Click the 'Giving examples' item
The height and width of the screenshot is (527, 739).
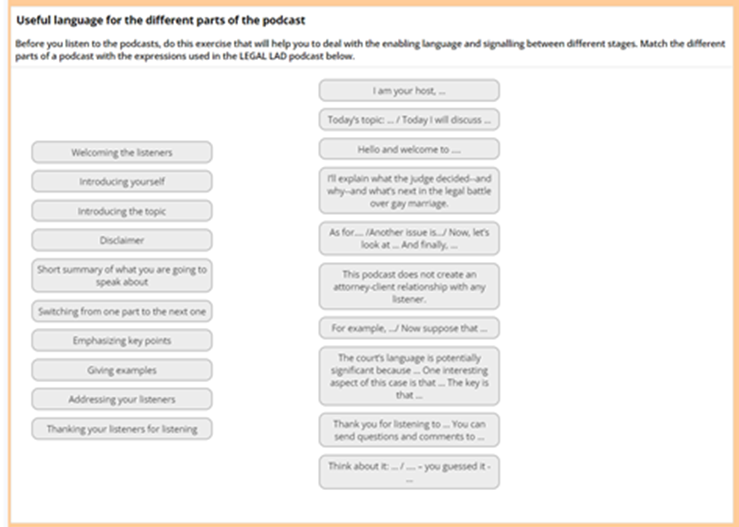(122, 370)
